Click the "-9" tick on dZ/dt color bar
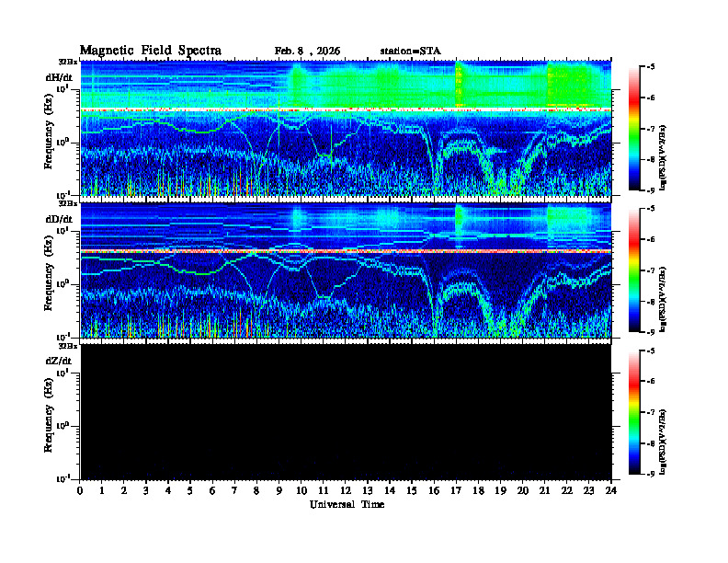The height and width of the screenshot is (563, 728). (x=651, y=475)
